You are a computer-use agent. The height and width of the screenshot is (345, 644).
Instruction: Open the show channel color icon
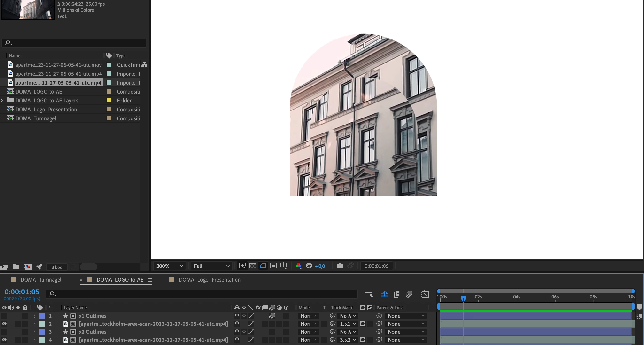point(298,266)
